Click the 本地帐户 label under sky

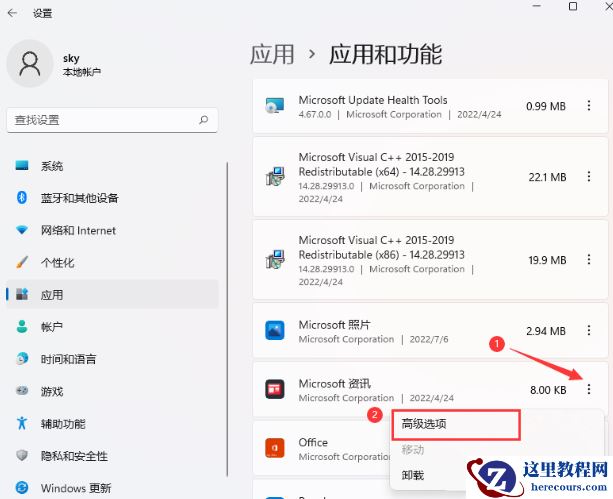[82, 72]
